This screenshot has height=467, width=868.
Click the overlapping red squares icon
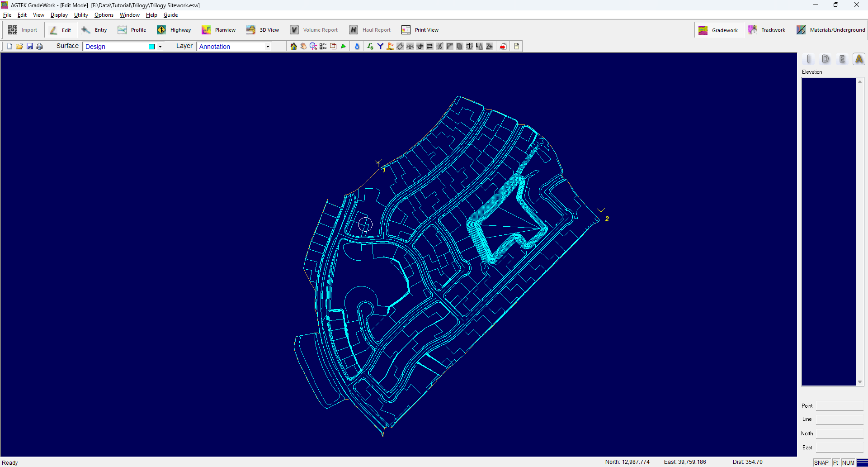coord(333,46)
